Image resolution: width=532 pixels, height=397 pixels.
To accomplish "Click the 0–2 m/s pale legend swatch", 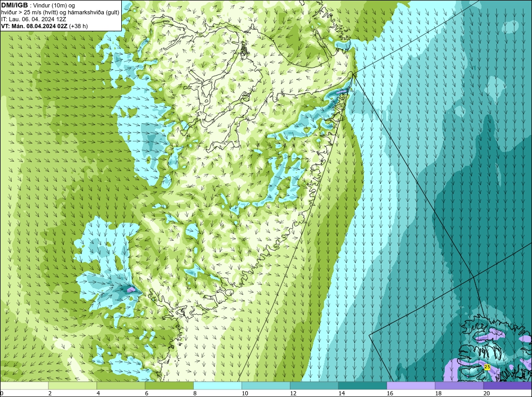I will click(24, 385).
